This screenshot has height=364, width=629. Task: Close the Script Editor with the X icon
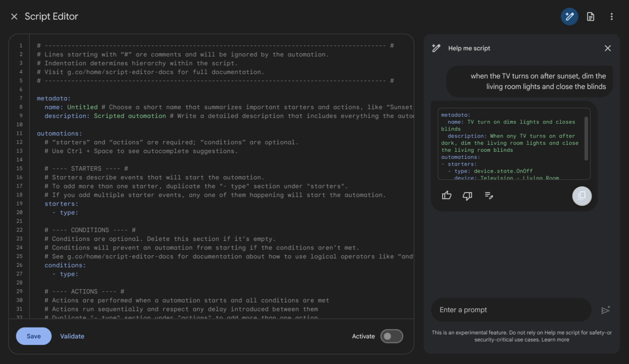point(14,17)
